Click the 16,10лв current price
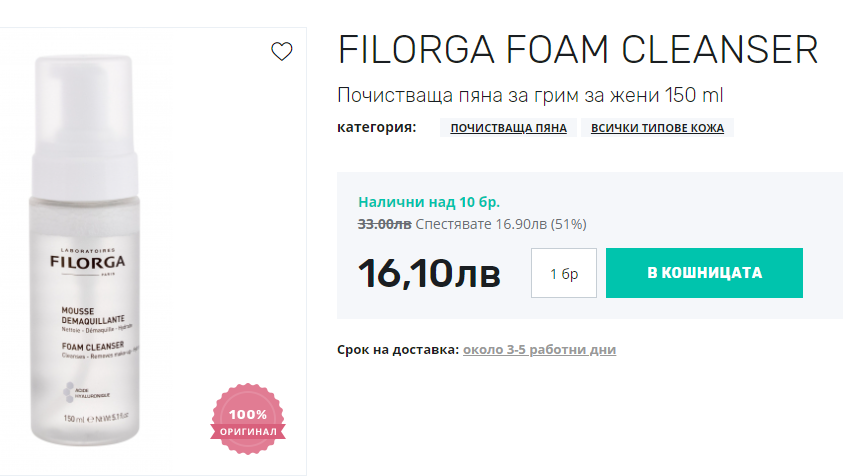843x476 pixels. [429, 273]
